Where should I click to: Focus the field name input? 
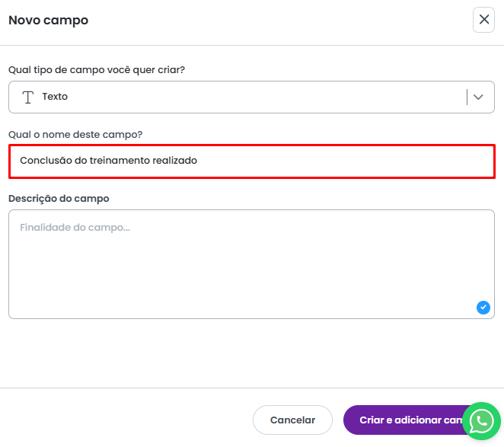click(305, 161)
